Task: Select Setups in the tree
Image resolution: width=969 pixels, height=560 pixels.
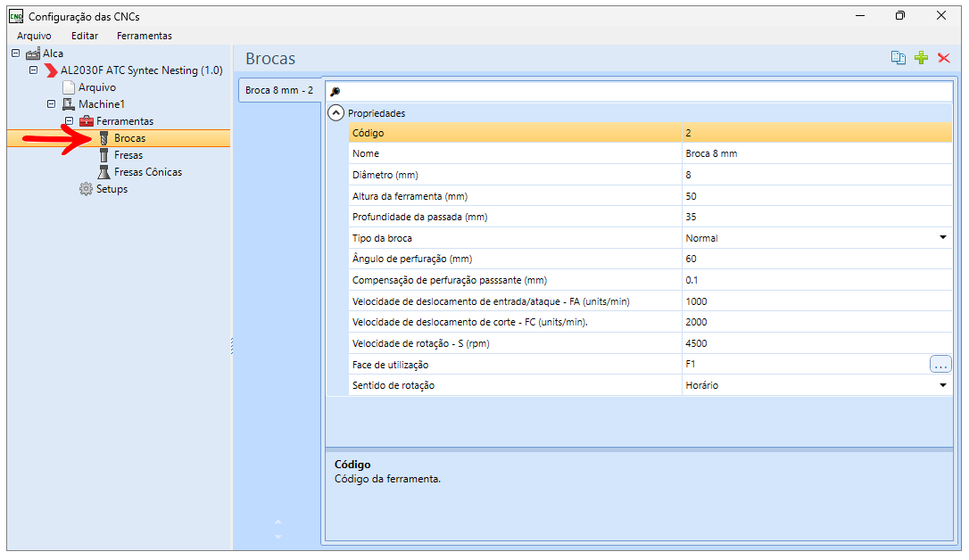Action: [112, 189]
